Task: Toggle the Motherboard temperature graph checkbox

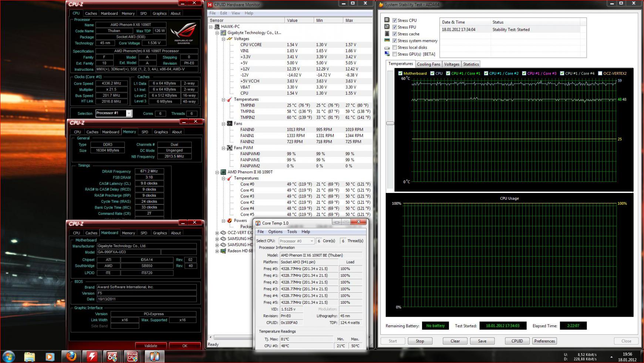Action: 400,73
